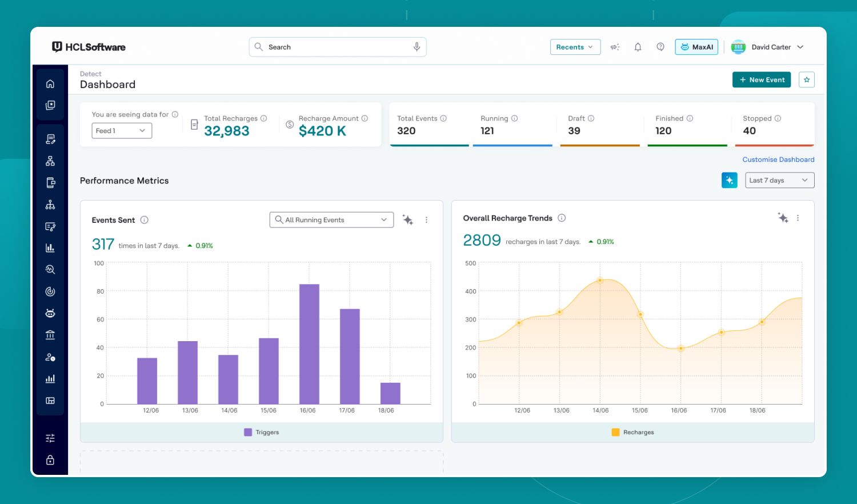Expand the David Carter account menu chevron
The width and height of the screenshot is (857, 504).
[800, 47]
